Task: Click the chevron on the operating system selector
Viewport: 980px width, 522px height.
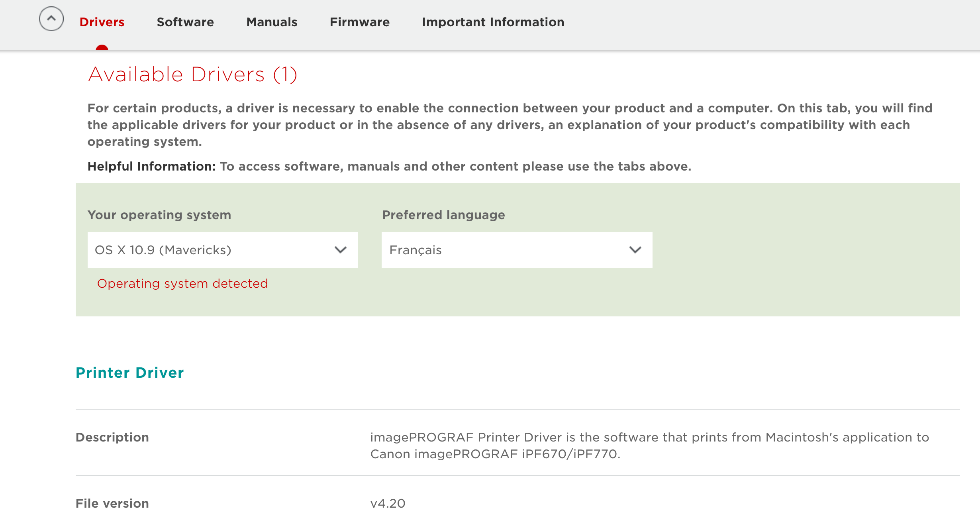Action: click(x=341, y=250)
